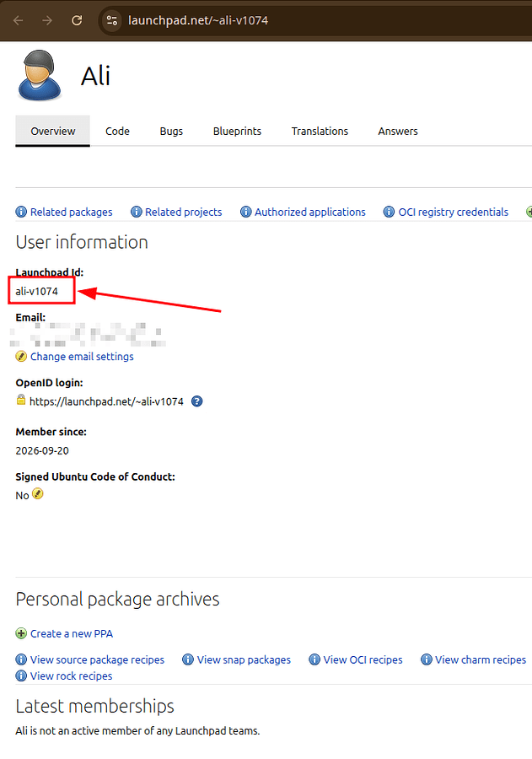Click the info icon beside View rock recipes
The height and width of the screenshot is (759, 532).
pyautogui.click(x=21, y=676)
